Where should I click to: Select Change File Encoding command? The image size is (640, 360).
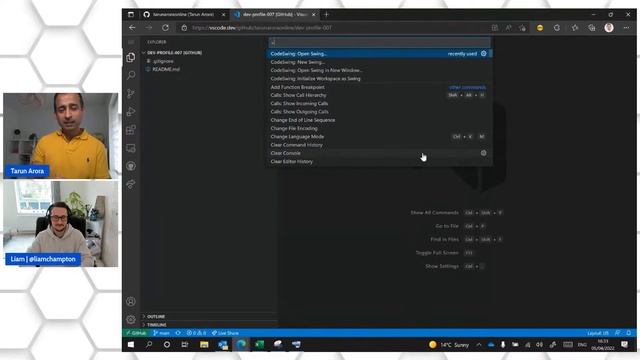pyautogui.click(x=380, y=128)
